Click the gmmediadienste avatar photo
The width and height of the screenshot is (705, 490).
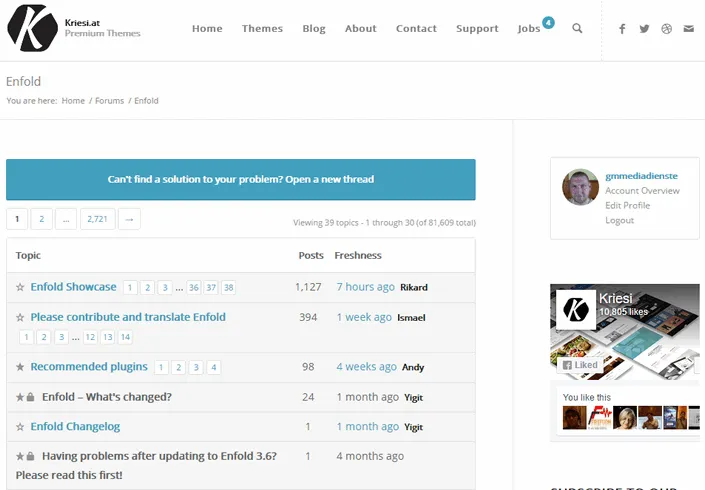point(580,187)
